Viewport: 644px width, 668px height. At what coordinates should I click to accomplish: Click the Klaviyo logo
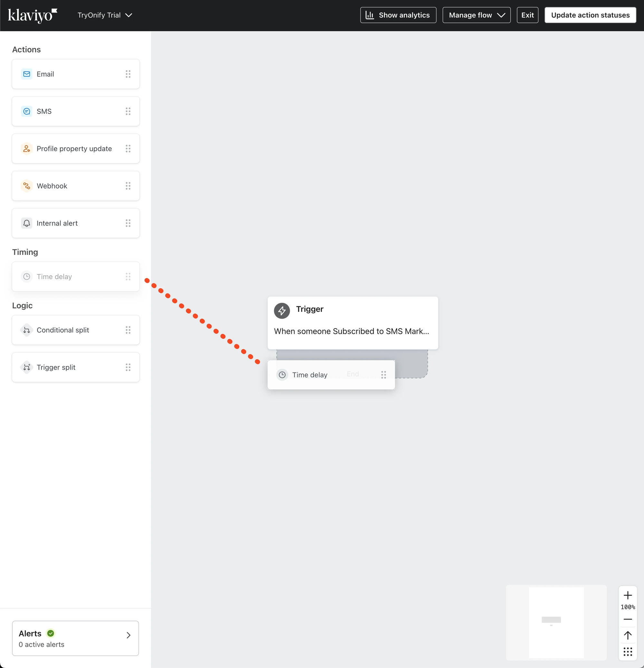click(32, 15)
